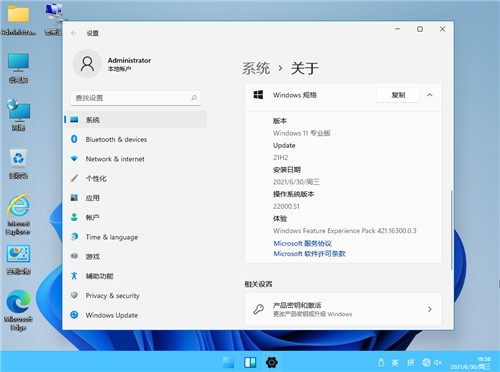Click the settings page vertical scrollbar

[451, 230]
